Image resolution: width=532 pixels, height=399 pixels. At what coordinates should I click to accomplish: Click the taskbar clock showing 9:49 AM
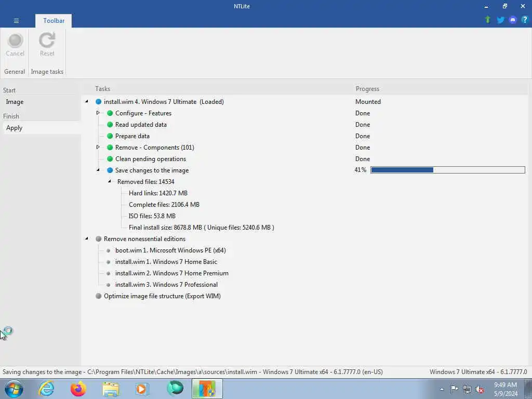pyautogui.click(x=506, y=389)
